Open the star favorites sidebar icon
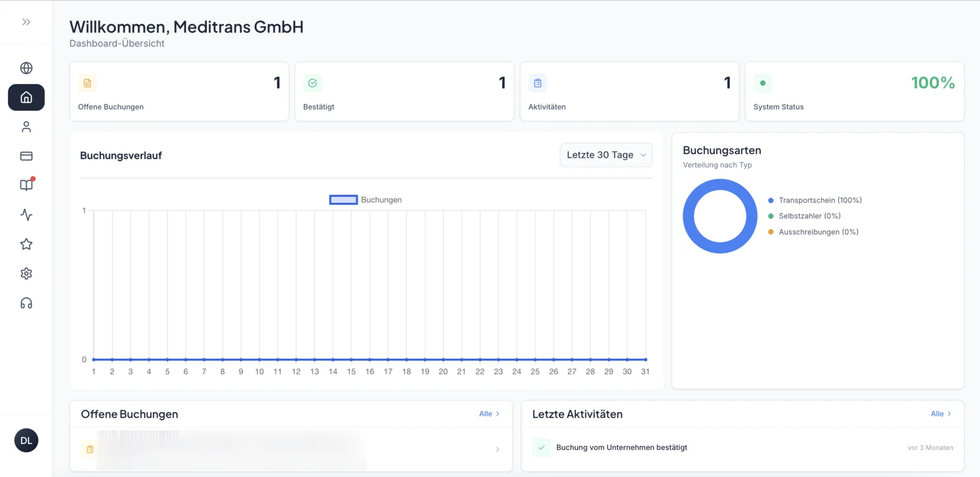 (26, 244)
